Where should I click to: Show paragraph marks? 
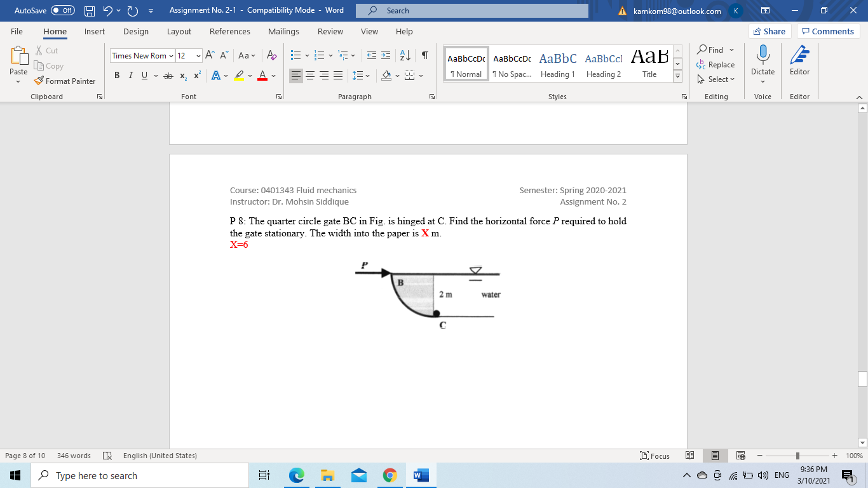(x=424, y=55)
